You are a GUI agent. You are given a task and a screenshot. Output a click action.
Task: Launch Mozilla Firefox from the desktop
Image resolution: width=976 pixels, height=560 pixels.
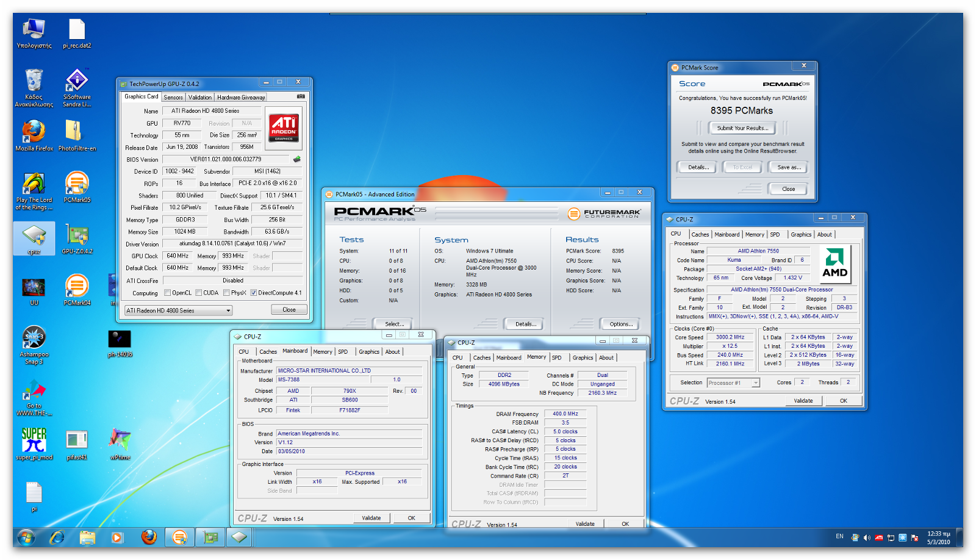34,135
